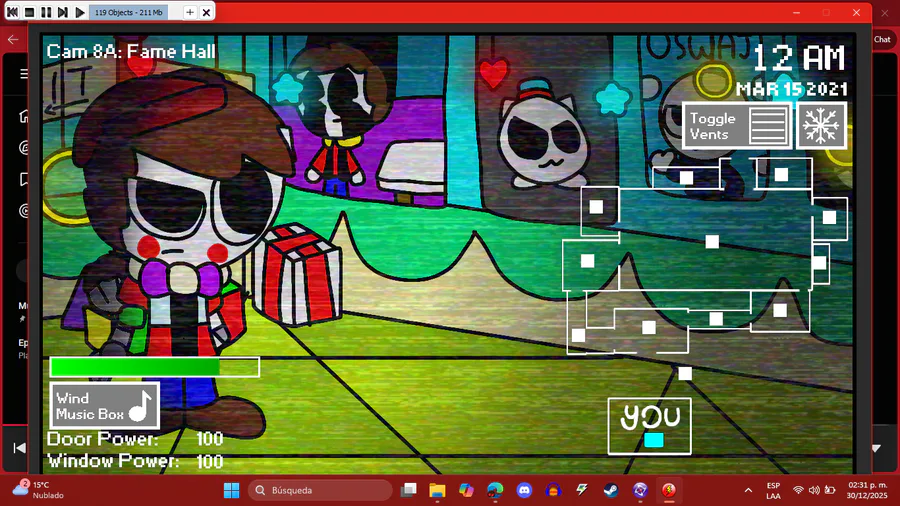Launch Copilot from the taskbar
The image size is (900, 506).
click(x=466, y=491)
